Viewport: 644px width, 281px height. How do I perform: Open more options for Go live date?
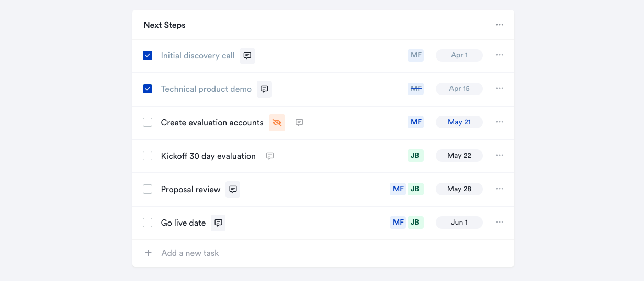(x=500, y=222)
